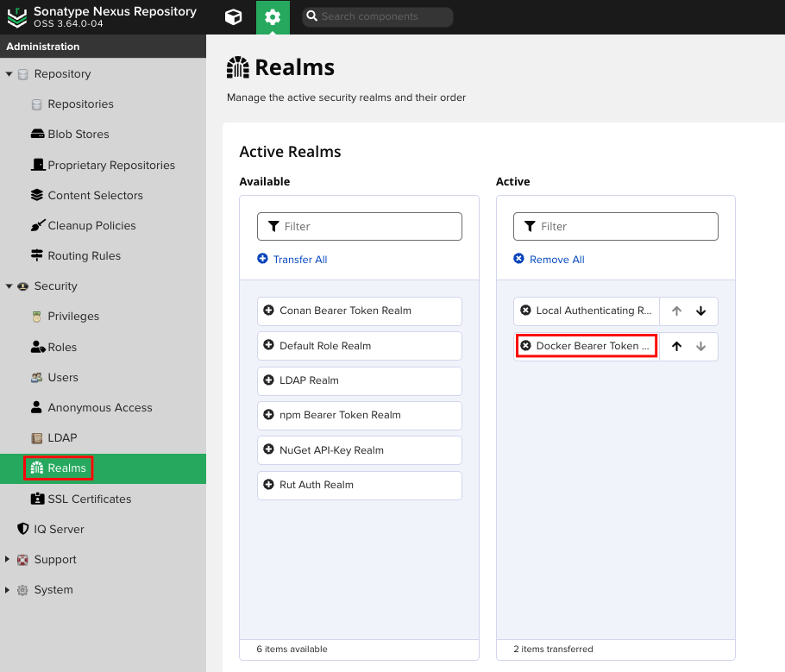Click '2 items transferred' status text

tap(553, 649)
